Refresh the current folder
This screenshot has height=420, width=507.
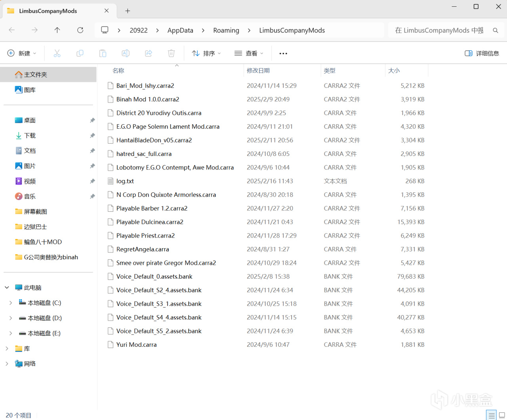click(x=80, y=30)
